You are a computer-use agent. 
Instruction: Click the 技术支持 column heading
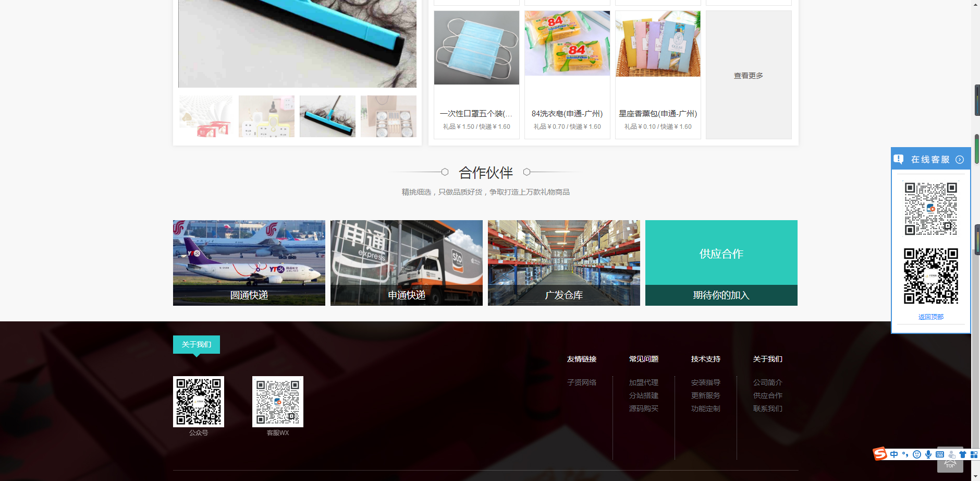(706, 359)
